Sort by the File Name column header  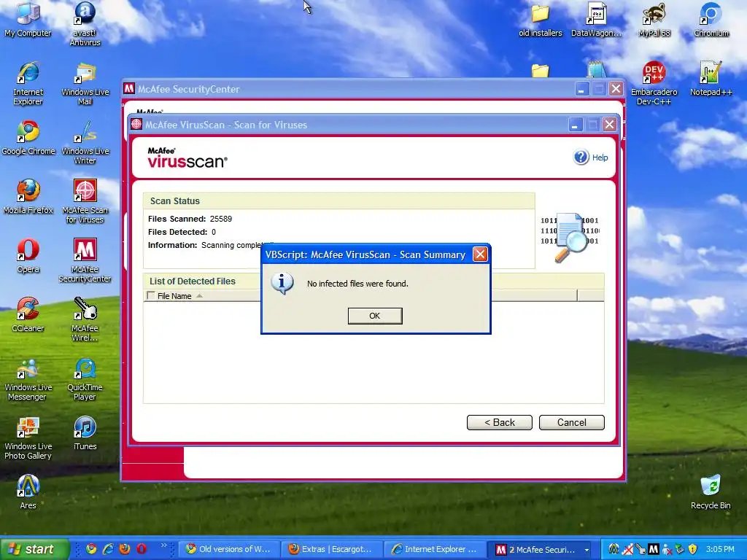click(x=174, y=296)
